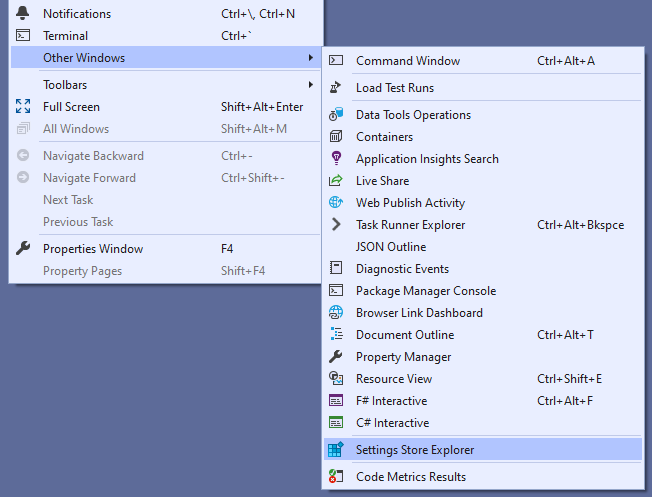Click the Application Insights lightbulb icon
The height and width of the screenshot is (497, 652).
[x=336, y=158]
